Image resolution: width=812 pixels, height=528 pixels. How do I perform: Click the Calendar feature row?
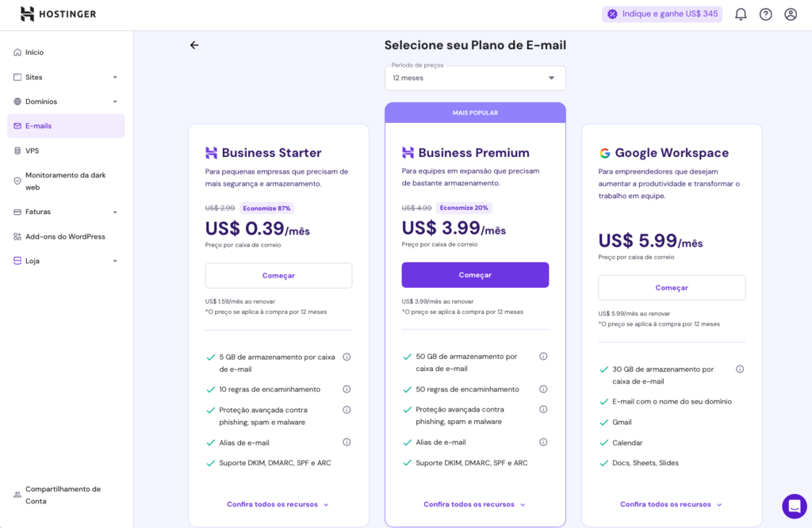[x=627, y=442]
